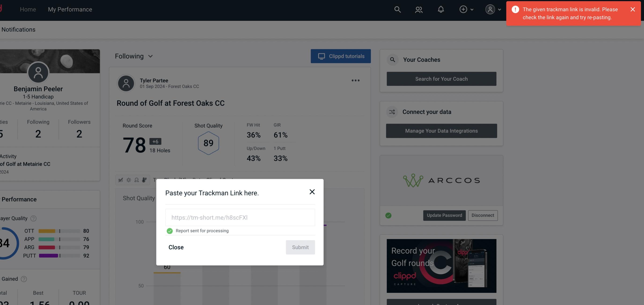The height and width of the screenshot is (305, 644).
Task: Click the add/plus icon in the top bar
Action: [463, 9]
